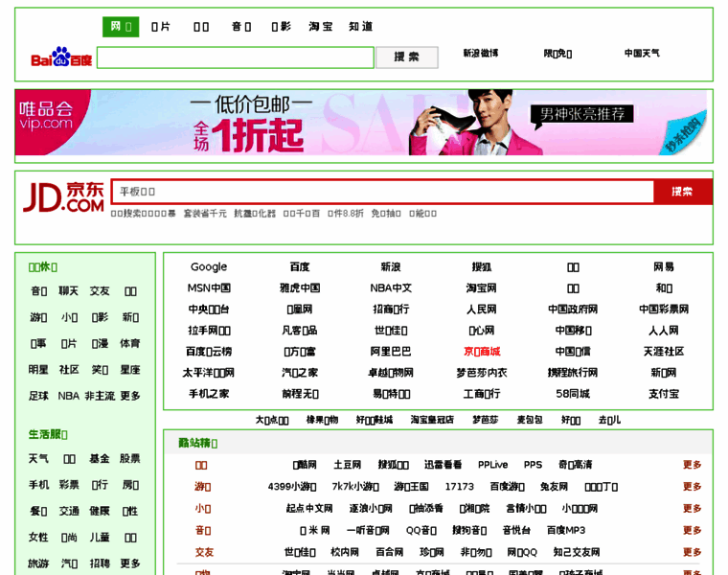
Task: Open the vip.com sale banner ad
Action: [x=361, y=122]
